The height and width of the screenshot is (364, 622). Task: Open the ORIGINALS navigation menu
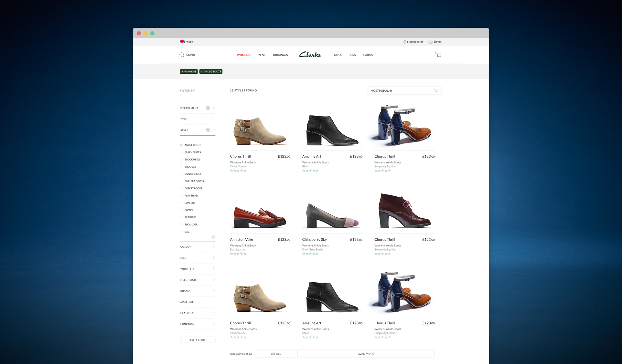[280, 55]
